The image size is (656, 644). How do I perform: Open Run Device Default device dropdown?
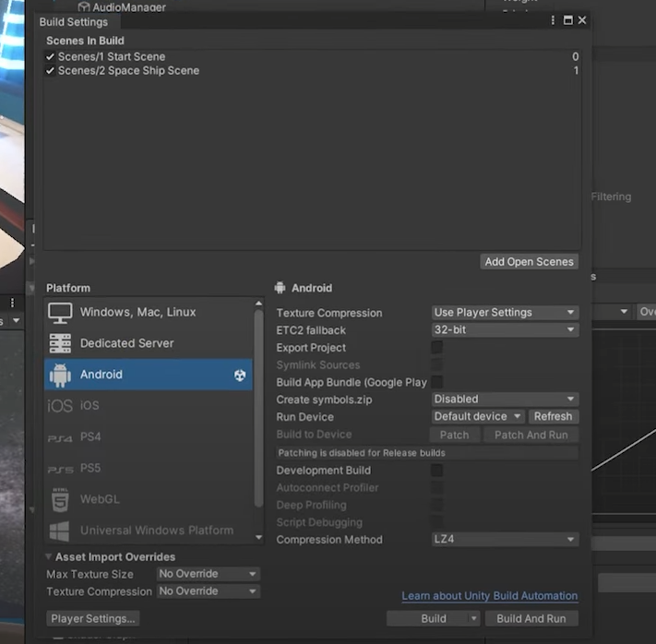point(478,416)
